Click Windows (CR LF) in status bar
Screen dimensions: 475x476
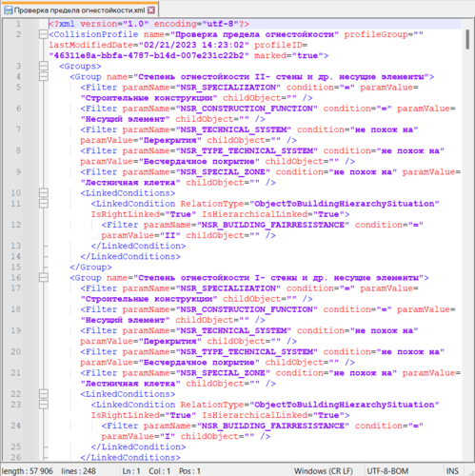[x=324, y=471]
